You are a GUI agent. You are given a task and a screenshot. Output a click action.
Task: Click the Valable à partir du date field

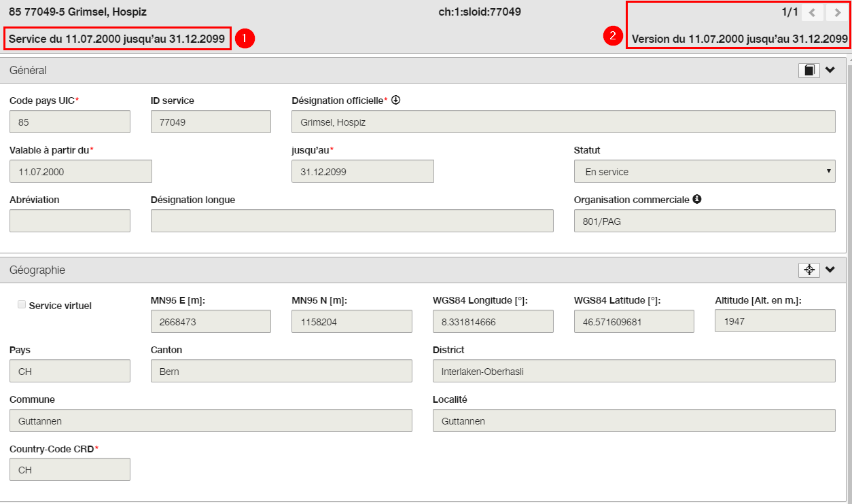coord(81,171)
